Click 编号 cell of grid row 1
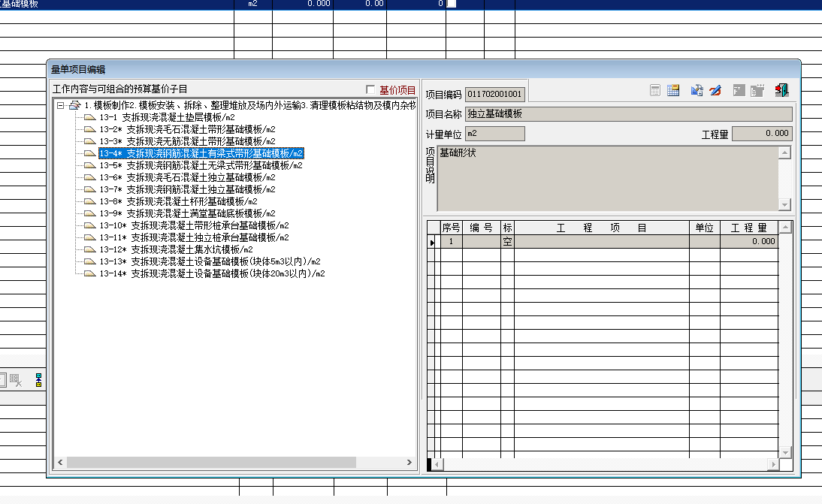Viewport: 822px width, 504px height. [x=481, y=242]
